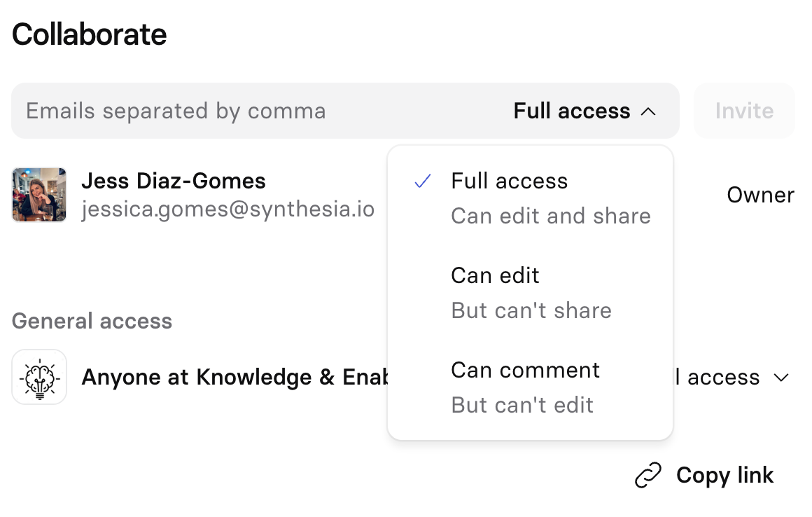Open the Full access dropdown beside email field
812x517 pixels.
pyautogui.click(x=573, y=111)
